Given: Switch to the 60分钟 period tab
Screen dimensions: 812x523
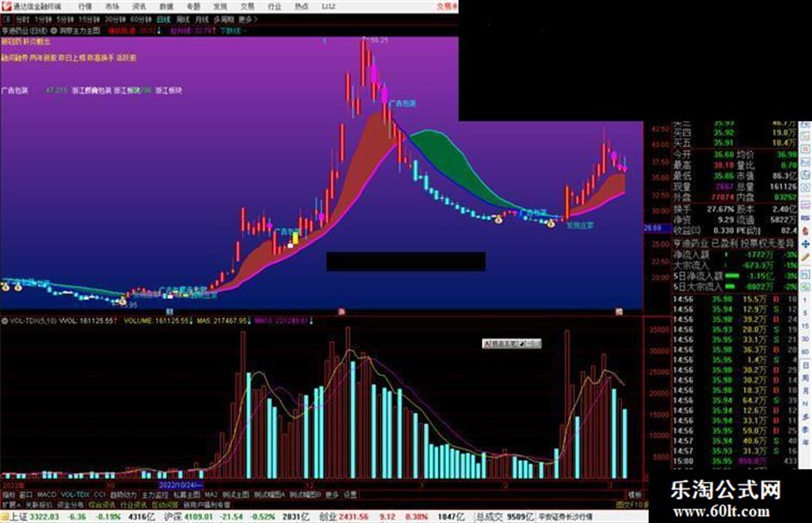Looking at the screenshot, I should click(x=142, y=19).
